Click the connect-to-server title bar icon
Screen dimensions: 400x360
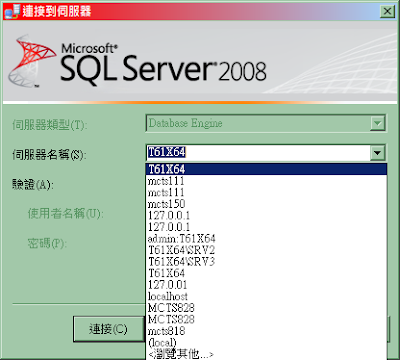12,11
